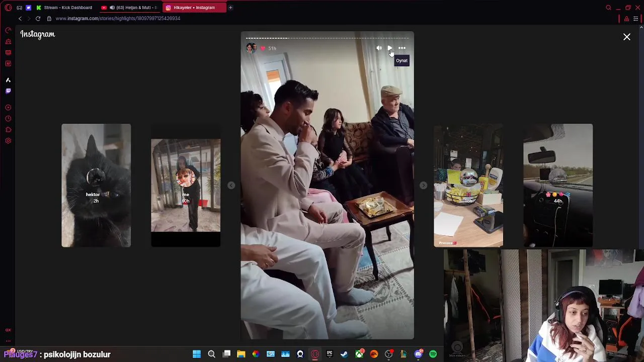This screenshot has height=362, width=644.
Task: Open Steam from the taskbar
Action: [344, 354]
